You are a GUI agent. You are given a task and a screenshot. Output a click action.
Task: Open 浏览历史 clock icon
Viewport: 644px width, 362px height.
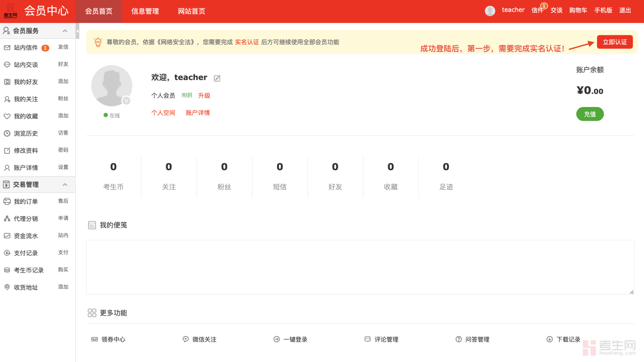pyautogui.click(x=7, y=133)
